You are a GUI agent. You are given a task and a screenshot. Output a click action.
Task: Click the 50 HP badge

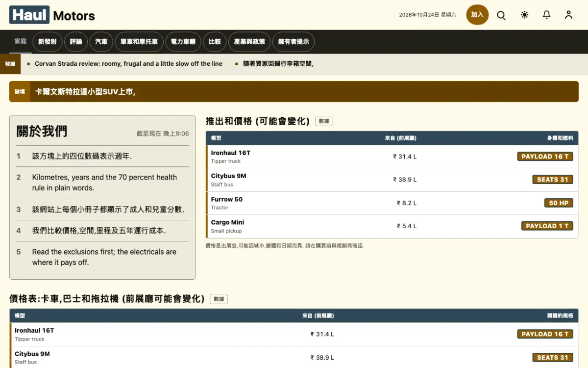(559, 203)
